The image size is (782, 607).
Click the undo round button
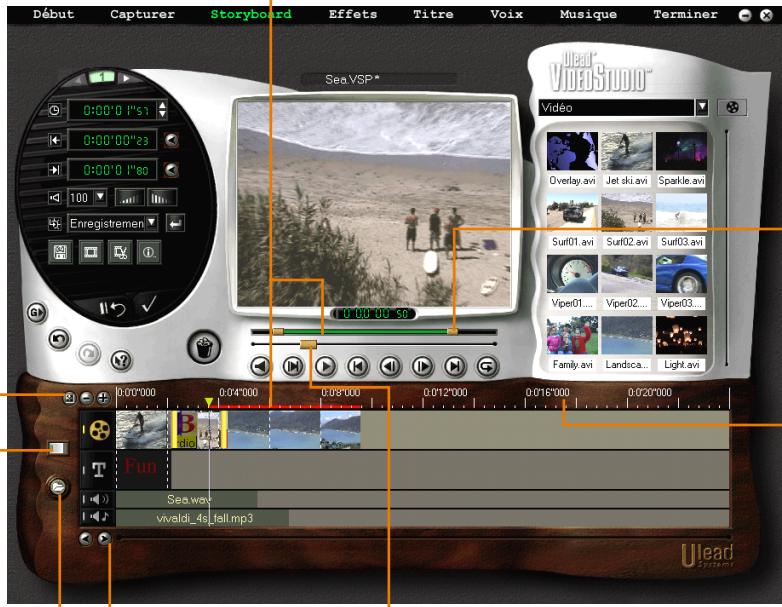point(59,340)
